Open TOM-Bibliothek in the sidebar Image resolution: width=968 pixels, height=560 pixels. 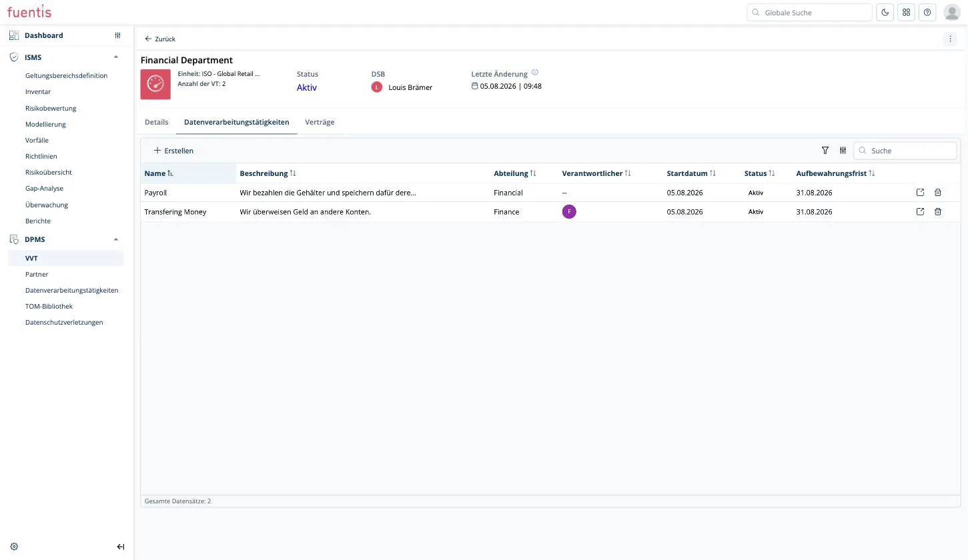[x=49, y=307]
